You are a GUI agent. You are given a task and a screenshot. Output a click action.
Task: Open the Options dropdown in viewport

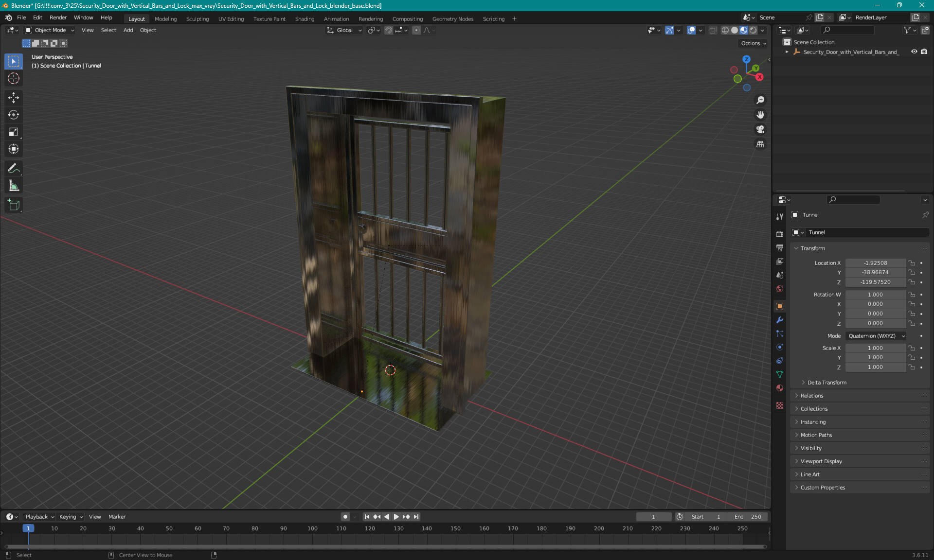pyautogui.click(x=754, y=43)
